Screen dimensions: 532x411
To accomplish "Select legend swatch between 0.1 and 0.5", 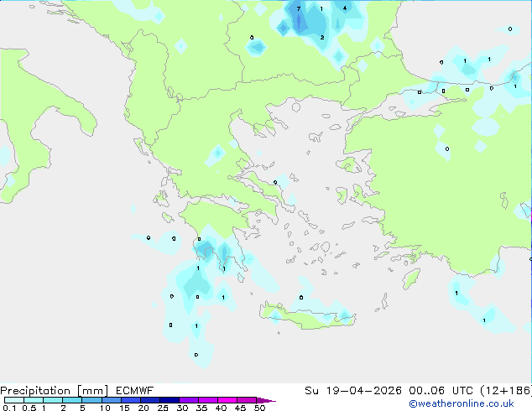I will [14, 400].
